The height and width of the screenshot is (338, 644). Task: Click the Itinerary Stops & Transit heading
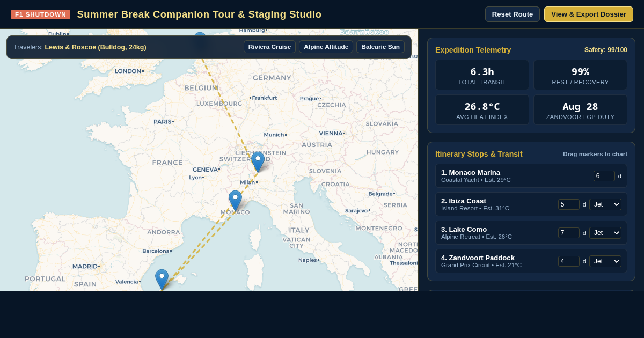tap(479, 154)
